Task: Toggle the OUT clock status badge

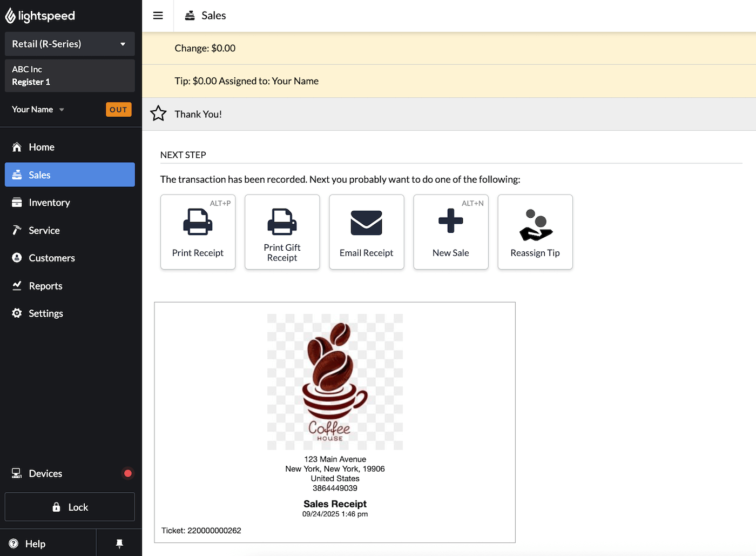Action: click(x=118, y=110)
